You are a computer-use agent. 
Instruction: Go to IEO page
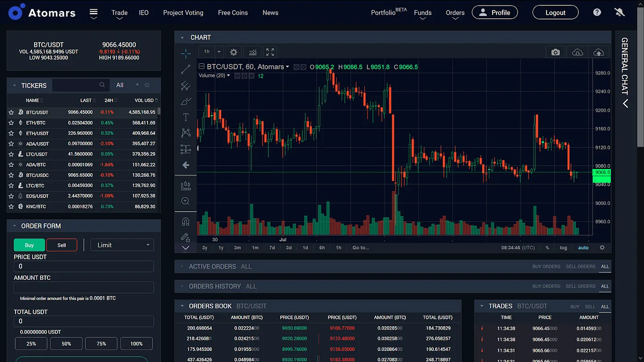144,13
